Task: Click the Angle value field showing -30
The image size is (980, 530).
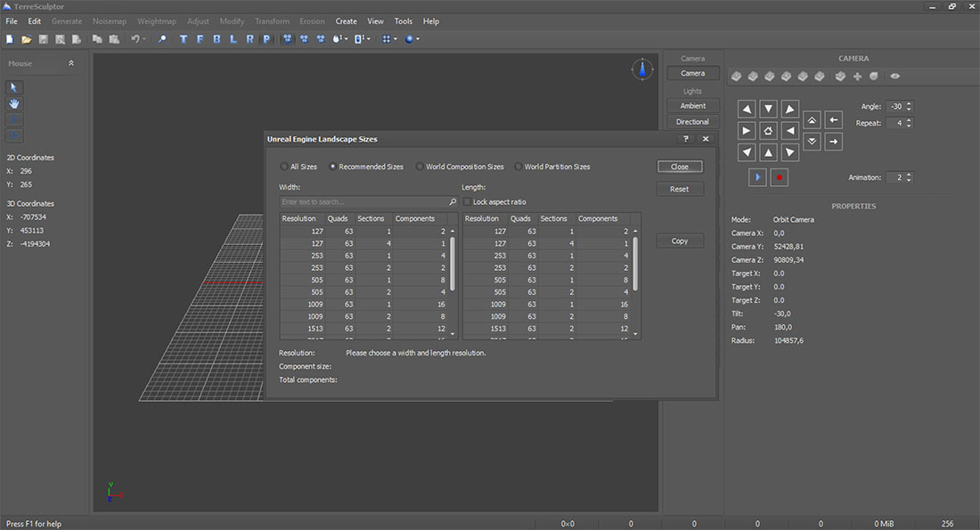Action: (x=895, y=106)
